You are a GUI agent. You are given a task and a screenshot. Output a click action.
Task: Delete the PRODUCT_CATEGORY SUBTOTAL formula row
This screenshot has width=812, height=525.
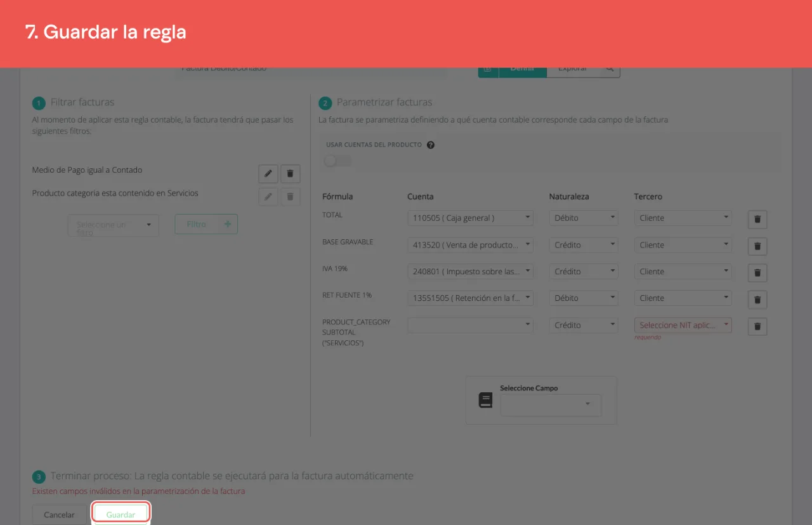click(757, 326)
